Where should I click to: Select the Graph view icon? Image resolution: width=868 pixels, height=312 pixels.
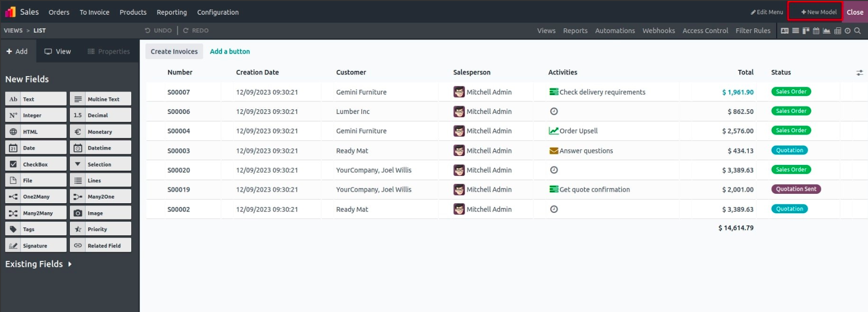click(827, 31)
